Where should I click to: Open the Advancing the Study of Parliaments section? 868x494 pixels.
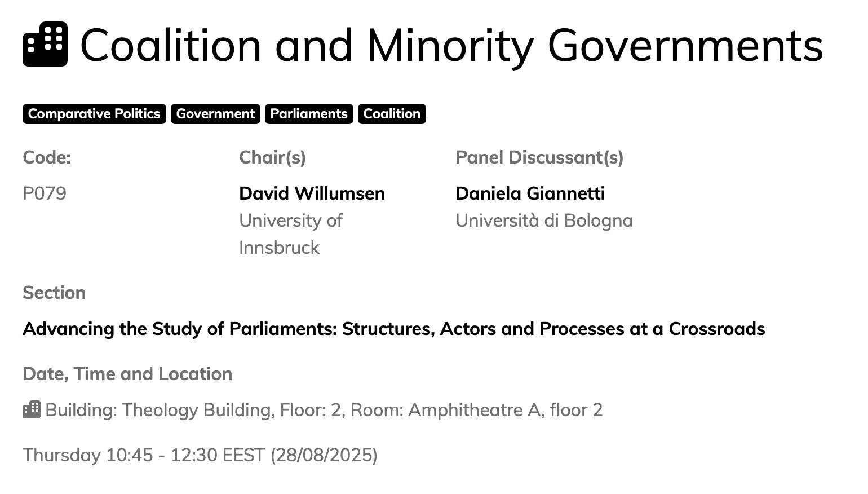click(x=393, y=329)
